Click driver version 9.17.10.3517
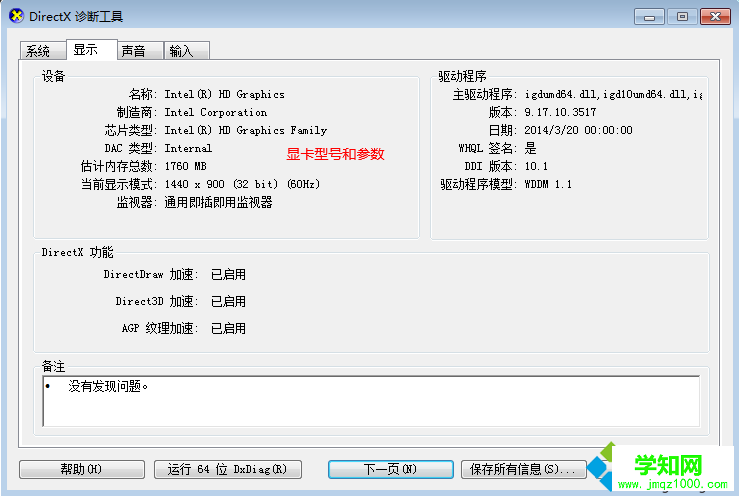 [x=560, y=112]
